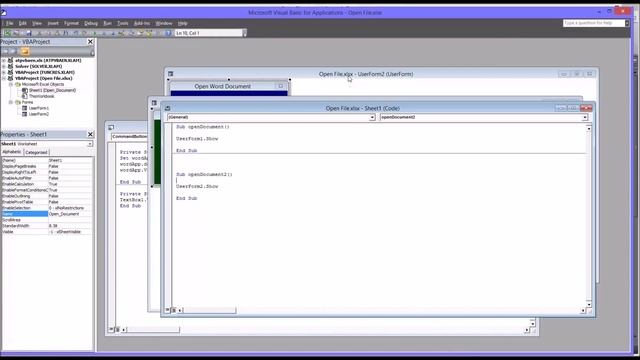Click the UserForm1.Show code line
Viewport: 640px width, 360px height.
[197, 139]
